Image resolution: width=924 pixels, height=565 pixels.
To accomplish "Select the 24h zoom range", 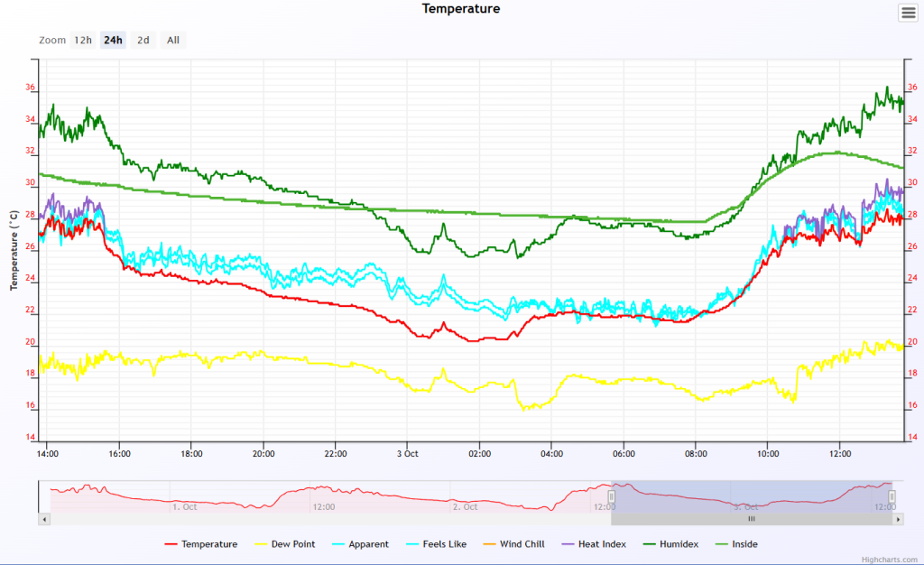I will coord(113,40).
